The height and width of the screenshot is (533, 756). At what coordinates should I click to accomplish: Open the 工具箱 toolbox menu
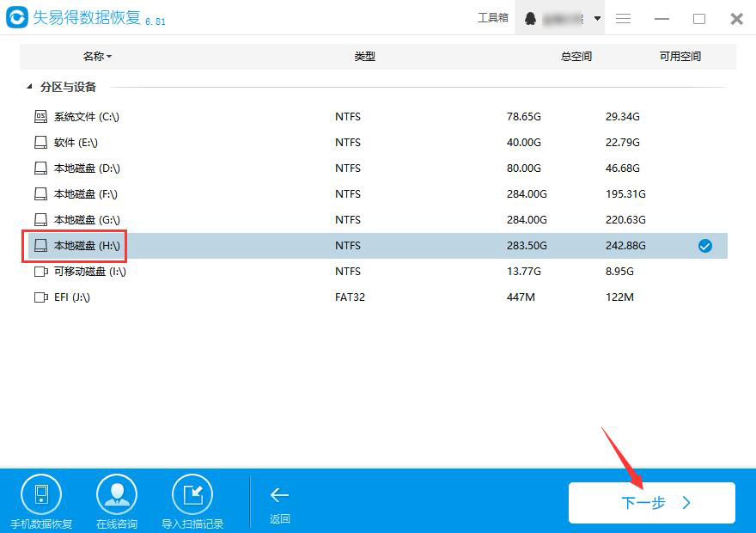click(x=493, y=18)
